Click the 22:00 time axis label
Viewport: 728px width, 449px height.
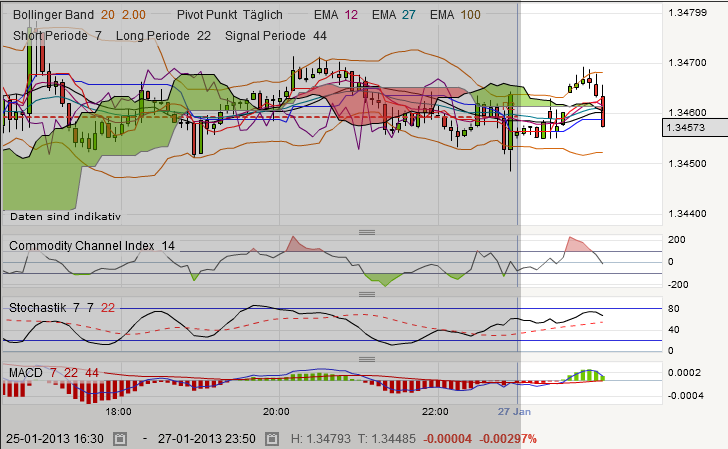(x=435, y=411)
